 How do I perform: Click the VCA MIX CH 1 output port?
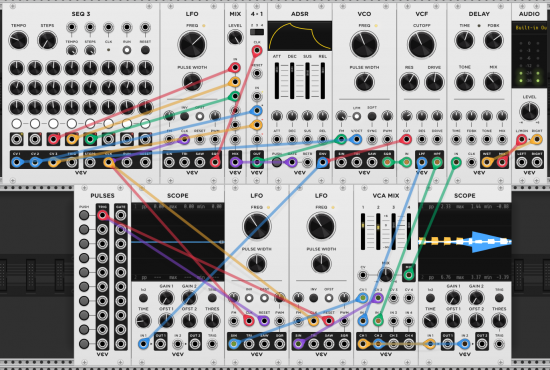pos(363,344)
